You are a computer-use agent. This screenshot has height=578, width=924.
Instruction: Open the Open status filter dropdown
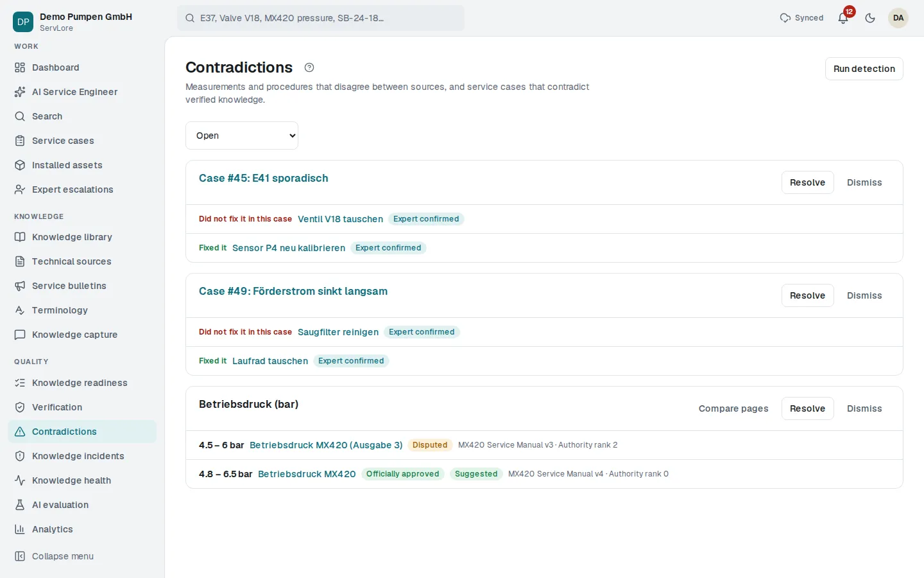tap(242, 136)
